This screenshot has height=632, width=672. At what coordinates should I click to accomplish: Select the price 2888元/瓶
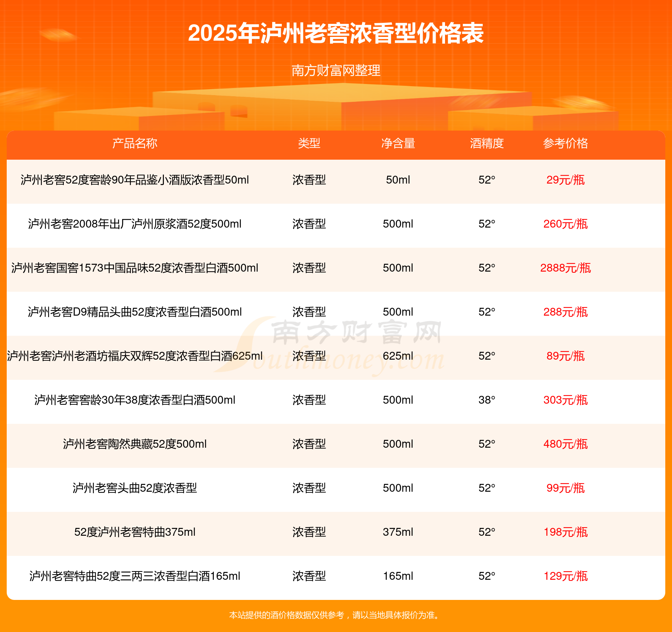coord(566,268)
